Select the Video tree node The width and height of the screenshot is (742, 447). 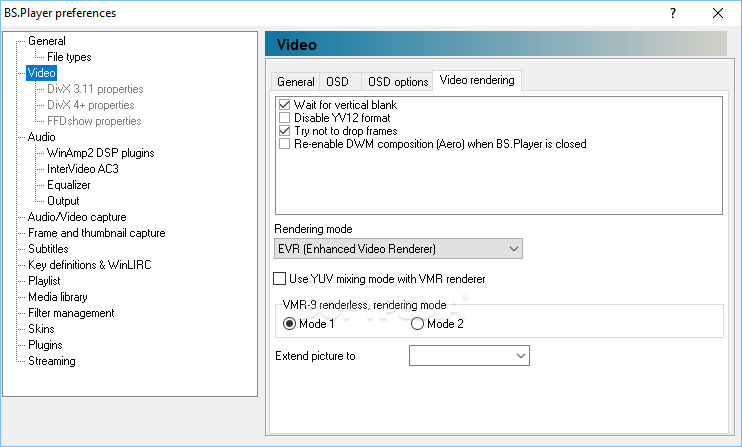[42, 73]
